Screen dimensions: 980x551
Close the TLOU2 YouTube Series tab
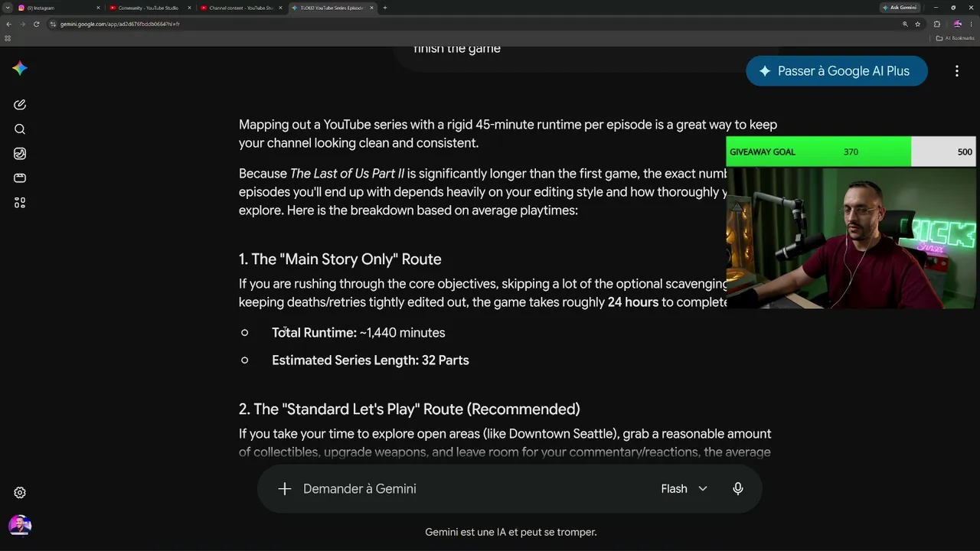(371, 8)
